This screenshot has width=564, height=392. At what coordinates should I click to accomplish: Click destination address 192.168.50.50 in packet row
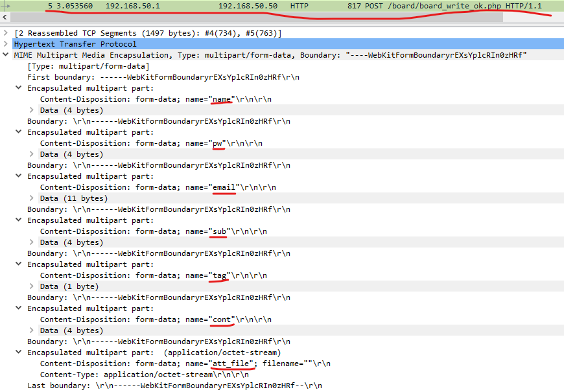[248, 6]
